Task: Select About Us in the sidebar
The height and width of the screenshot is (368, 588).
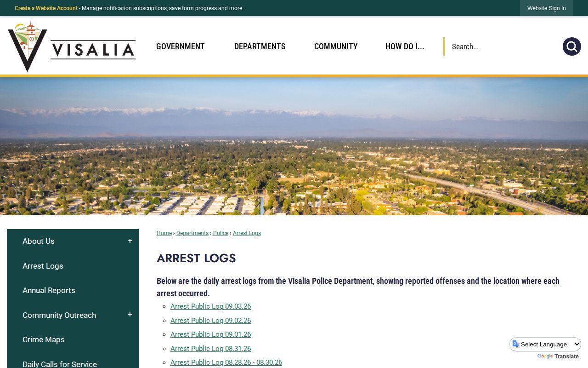Action: [x=39, y=241]
